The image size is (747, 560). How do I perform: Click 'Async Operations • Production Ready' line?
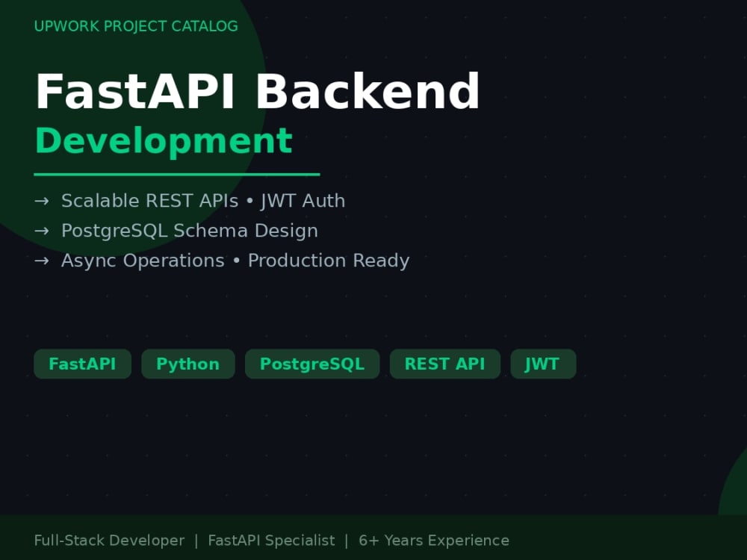[x=235, y=261]
